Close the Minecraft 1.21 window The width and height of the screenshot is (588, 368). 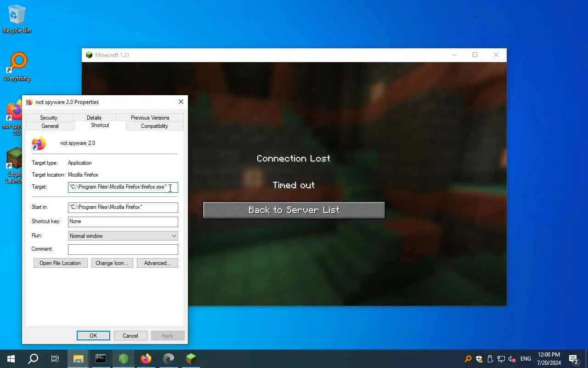496,55
